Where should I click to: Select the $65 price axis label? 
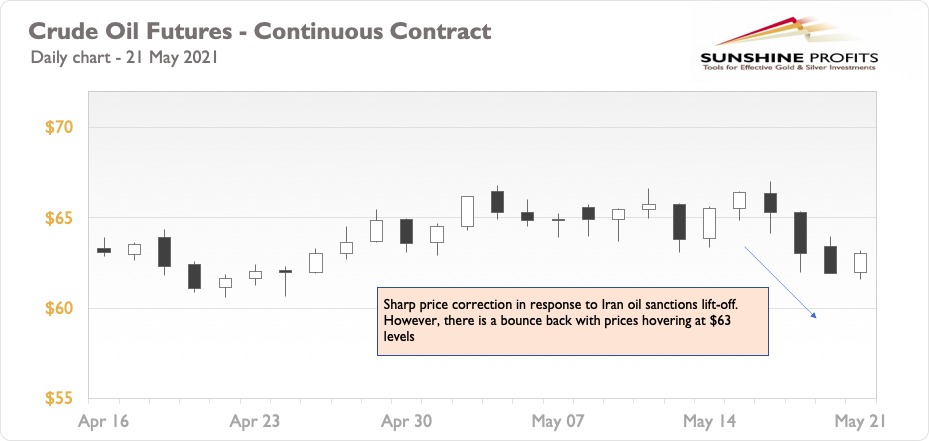pyautogui.click(x=58, y=218)
